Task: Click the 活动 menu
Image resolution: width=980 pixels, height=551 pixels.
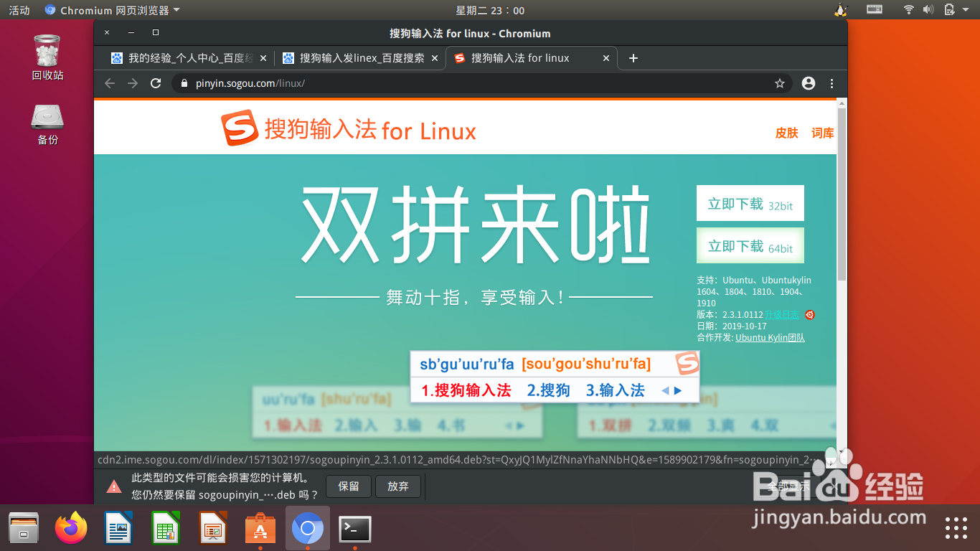Action: [19, 10]
